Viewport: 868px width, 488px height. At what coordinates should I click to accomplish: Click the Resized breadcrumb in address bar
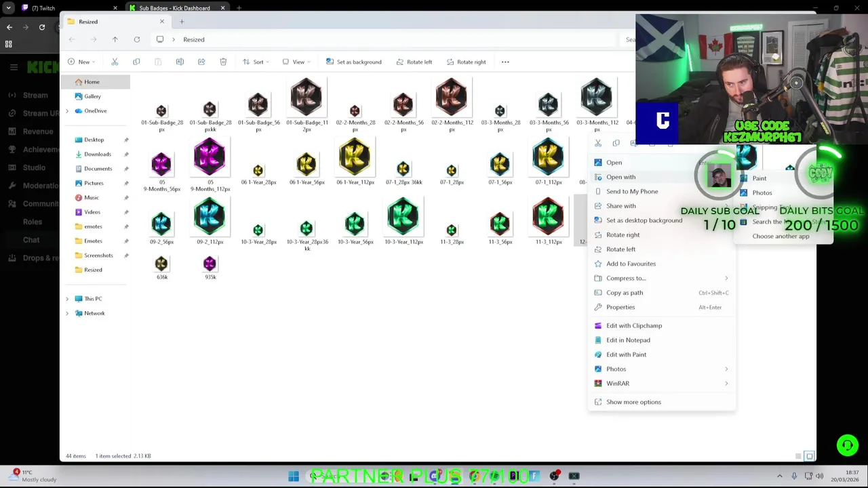coord(193,39)
